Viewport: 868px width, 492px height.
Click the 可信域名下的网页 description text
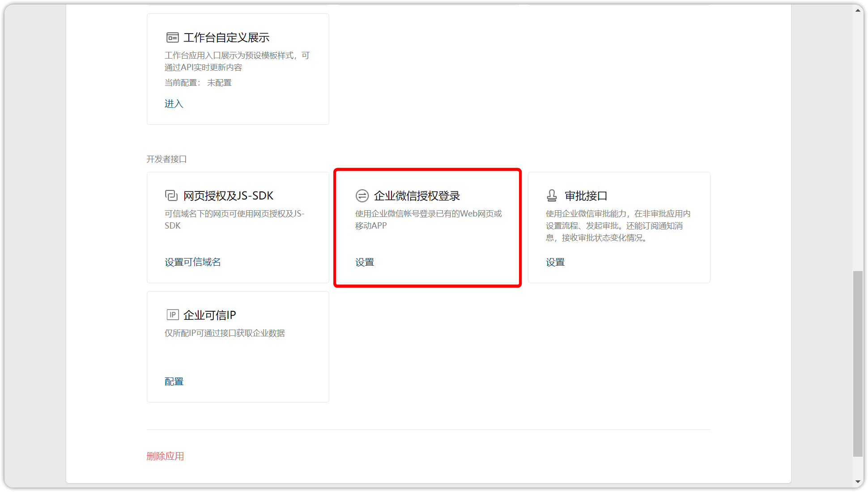point(234,220)
